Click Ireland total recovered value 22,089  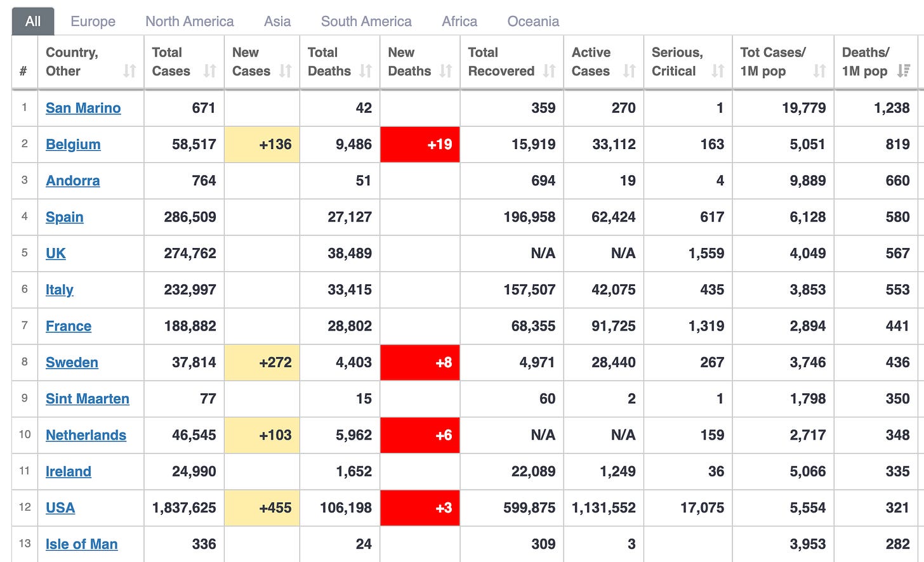(533, 472)
